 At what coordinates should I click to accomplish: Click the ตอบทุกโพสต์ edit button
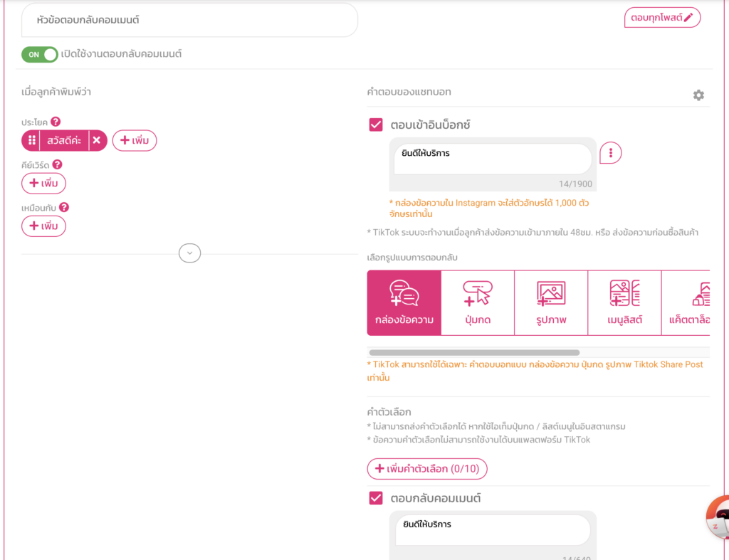(662, 18)
